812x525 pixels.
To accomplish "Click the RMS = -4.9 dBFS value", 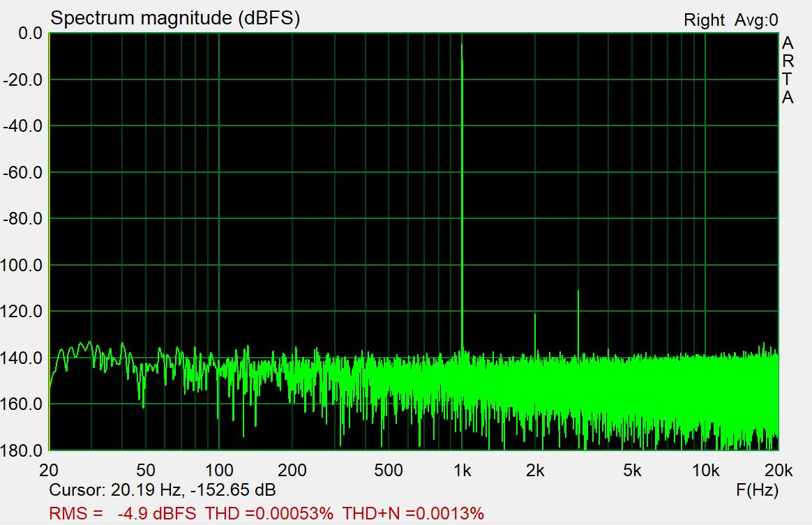I will pyautogui.click(x=123, y=514).
